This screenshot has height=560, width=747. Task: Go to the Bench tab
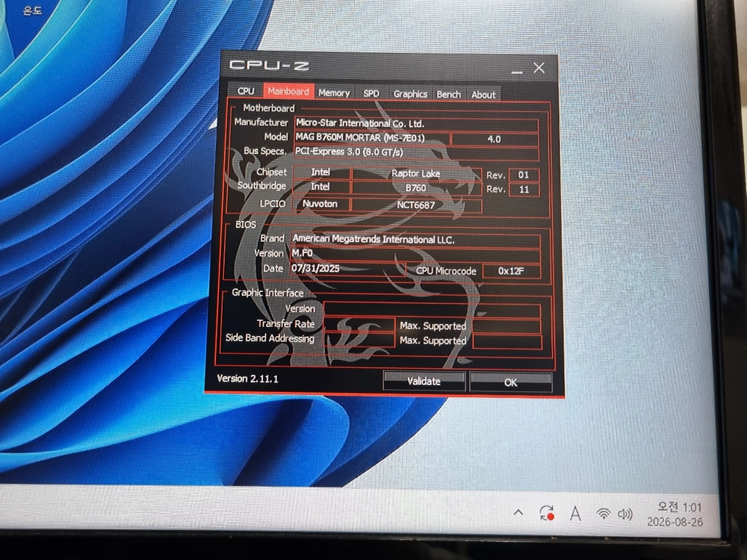449,94
